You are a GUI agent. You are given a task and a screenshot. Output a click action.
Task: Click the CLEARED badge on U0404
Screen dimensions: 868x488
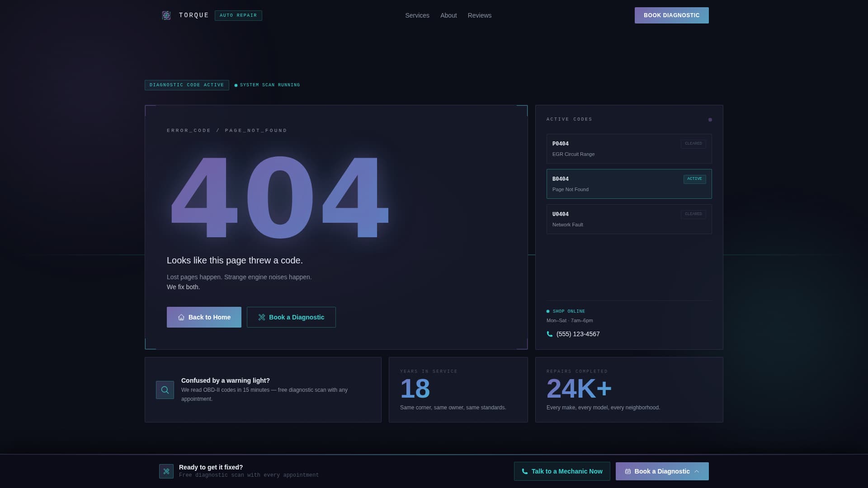coord(693,214)
